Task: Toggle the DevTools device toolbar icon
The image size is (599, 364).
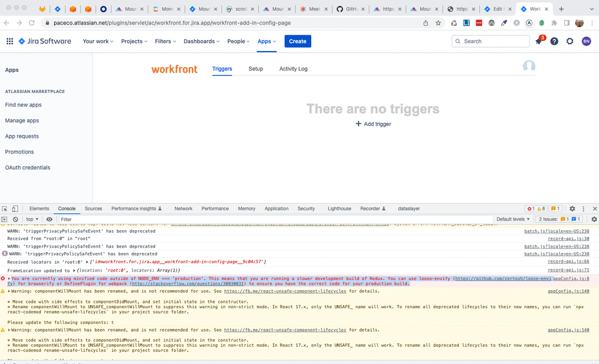Action: [x=14, y=209]
